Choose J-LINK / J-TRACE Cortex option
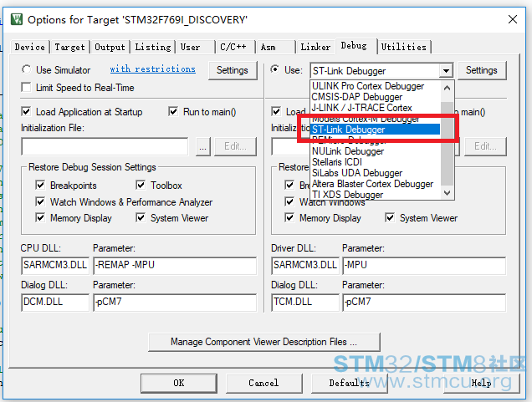Screen dimensions: 532x402 376,108
